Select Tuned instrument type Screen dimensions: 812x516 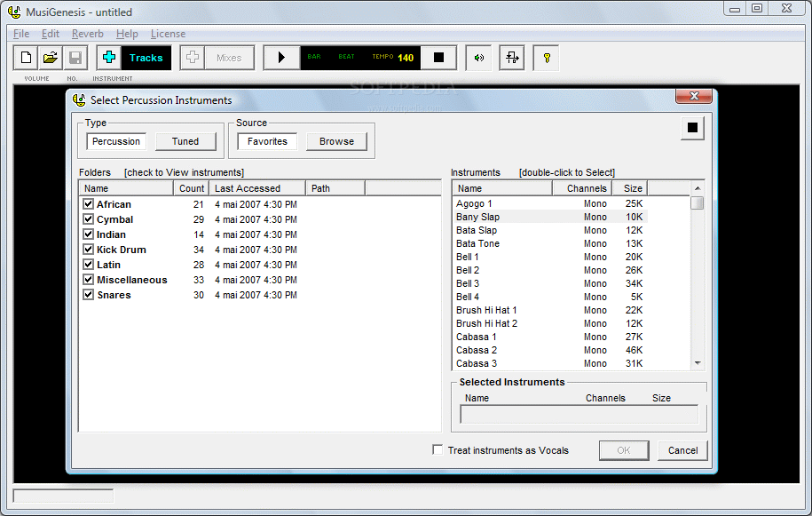tap(185, 141)
